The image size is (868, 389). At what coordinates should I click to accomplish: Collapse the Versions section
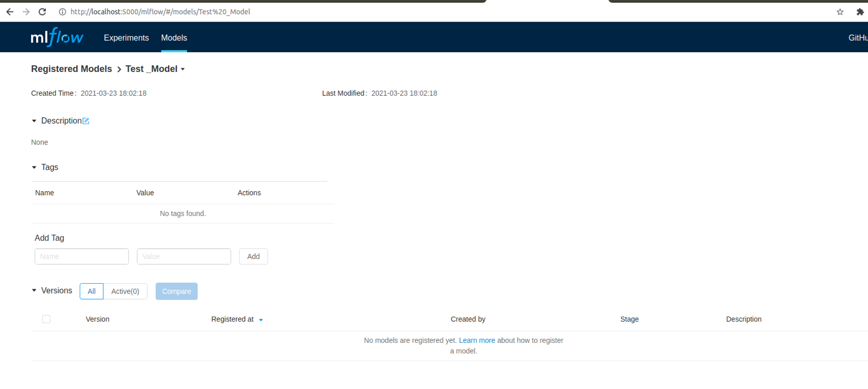pos(34,291)
